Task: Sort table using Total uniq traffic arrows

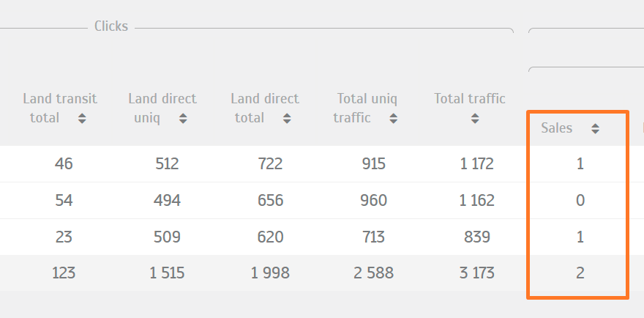Action: 394,119
